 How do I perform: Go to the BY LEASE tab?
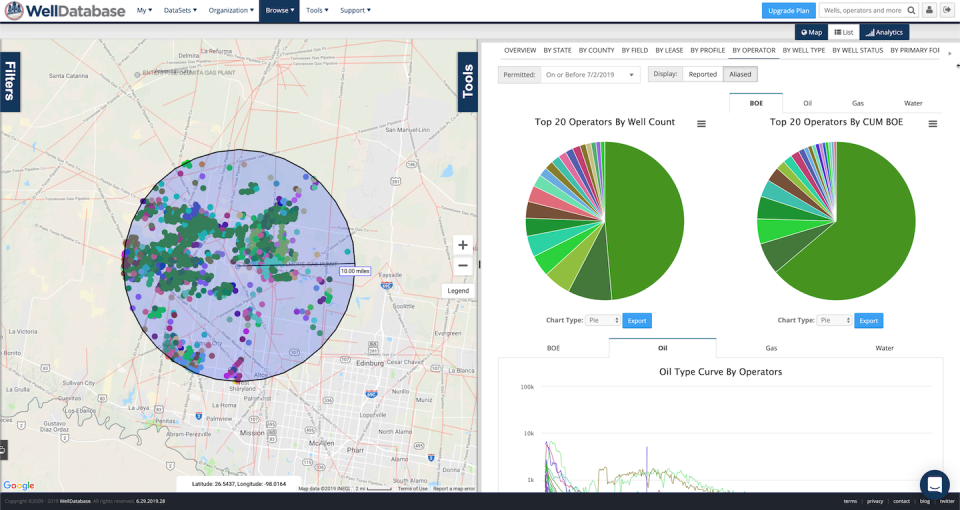(669, 50)
